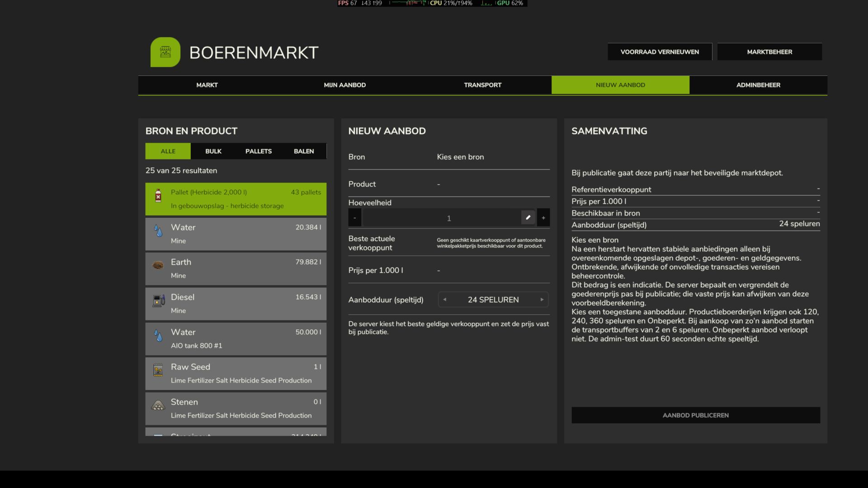Click '25 van 25 resultaten' count text
The image size is (868, 488).
181,170
